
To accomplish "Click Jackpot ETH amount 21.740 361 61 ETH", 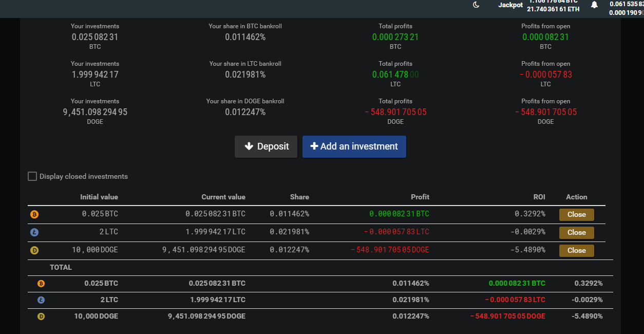I will click(x=553, y=9).
